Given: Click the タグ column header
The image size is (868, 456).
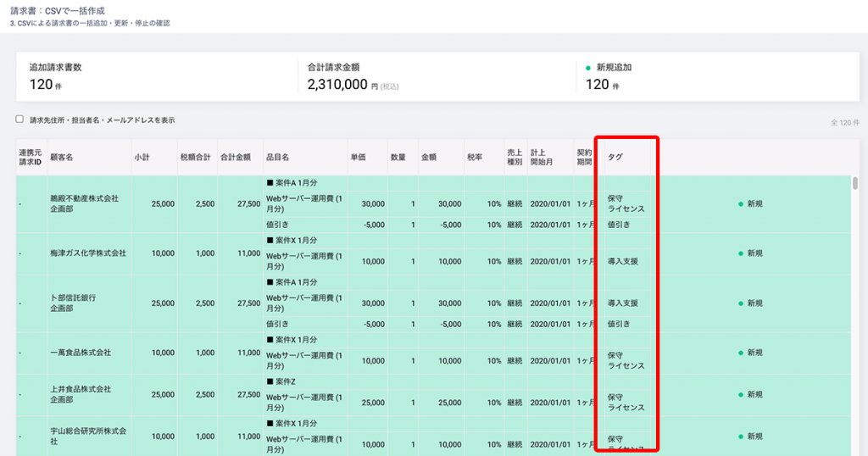Looking at the screenshot, I should point(615,157).
